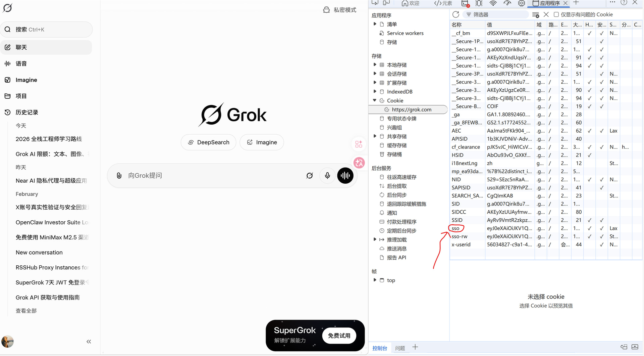Close the 应用程序 tab
Viewport: 644px width, 356px height.
coord(566,3)
